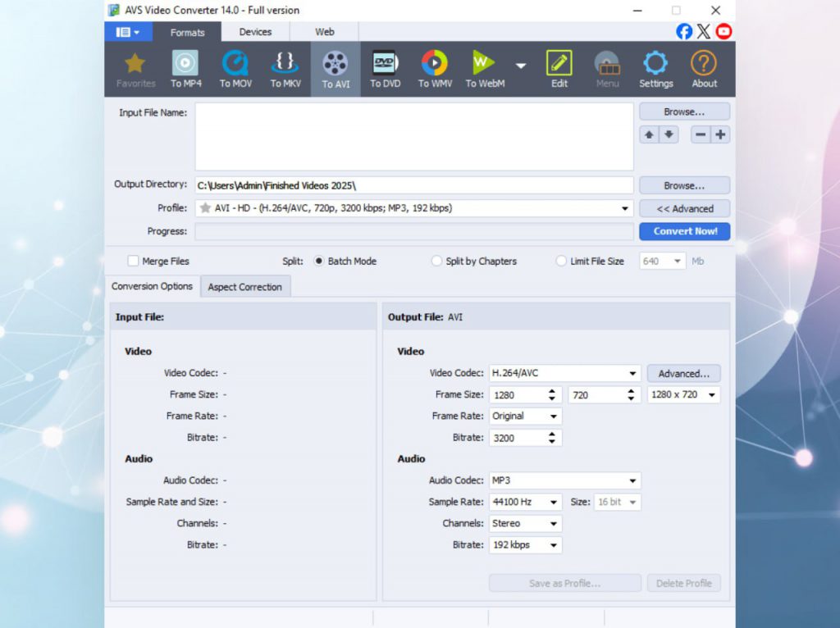This screenshot has height=628, width=840.
Task: Click the Convert Now! button
Action: [685, 231]
